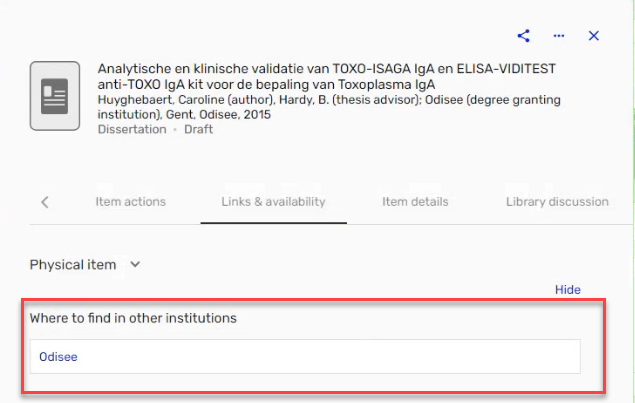Viewport: 635px width, 403px height.
Task: Click the right edge scrollbar strip
Action: [x=633, y=201]
